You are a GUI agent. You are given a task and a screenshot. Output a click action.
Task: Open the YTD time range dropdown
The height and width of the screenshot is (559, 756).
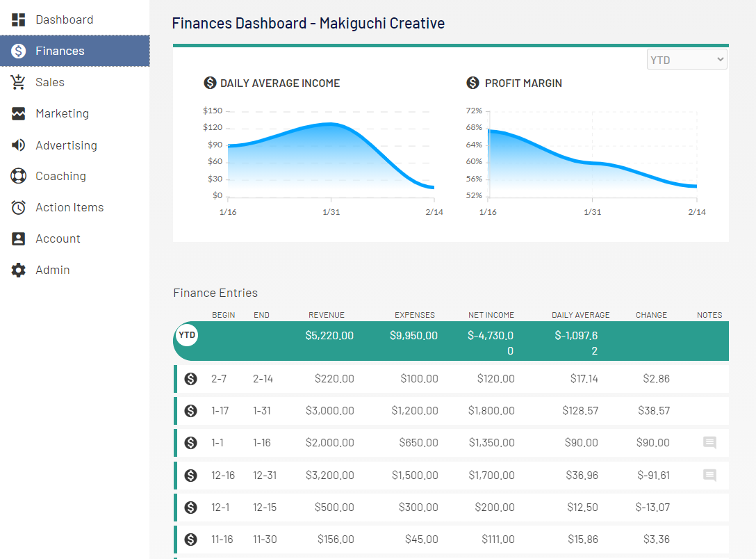point(687,58)
